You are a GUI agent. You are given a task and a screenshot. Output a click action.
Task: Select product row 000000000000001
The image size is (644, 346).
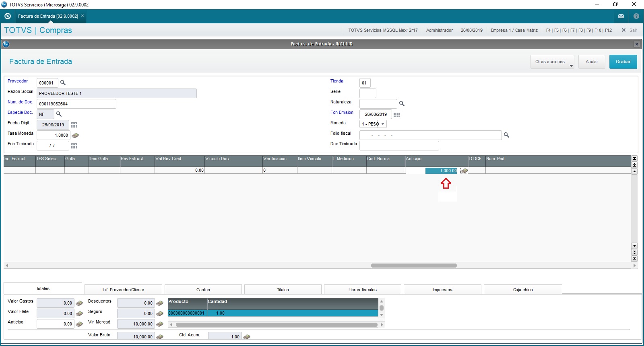pos(273,313)
